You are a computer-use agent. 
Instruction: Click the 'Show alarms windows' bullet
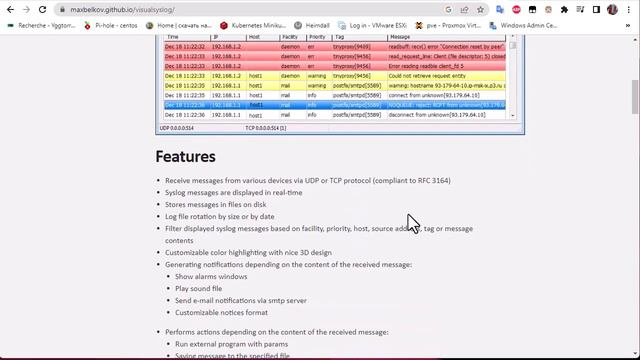211,277
